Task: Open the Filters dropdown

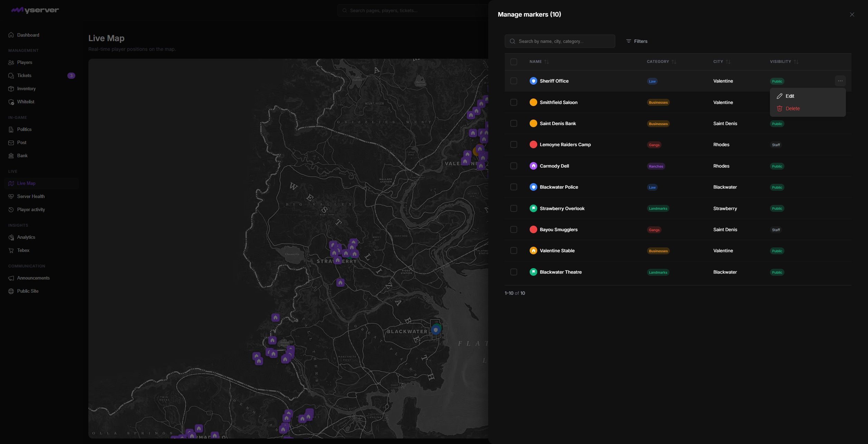Action: pos(637,41)
